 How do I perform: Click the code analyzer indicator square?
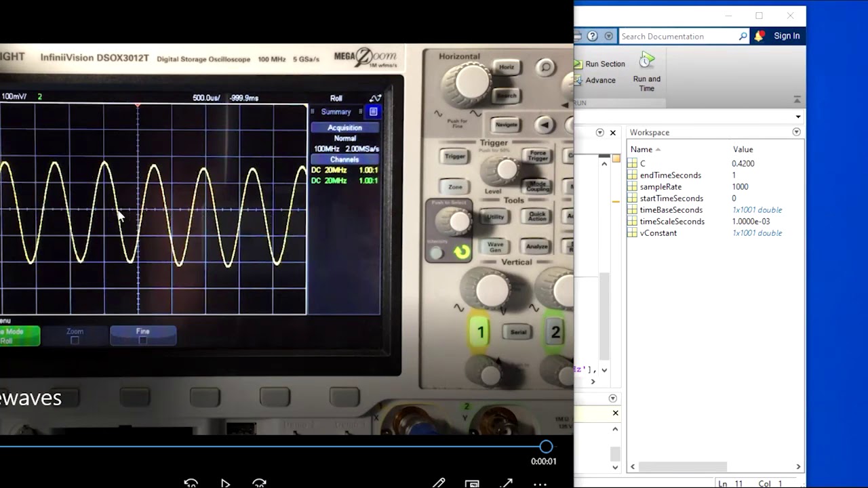click(x=616, y=159)
